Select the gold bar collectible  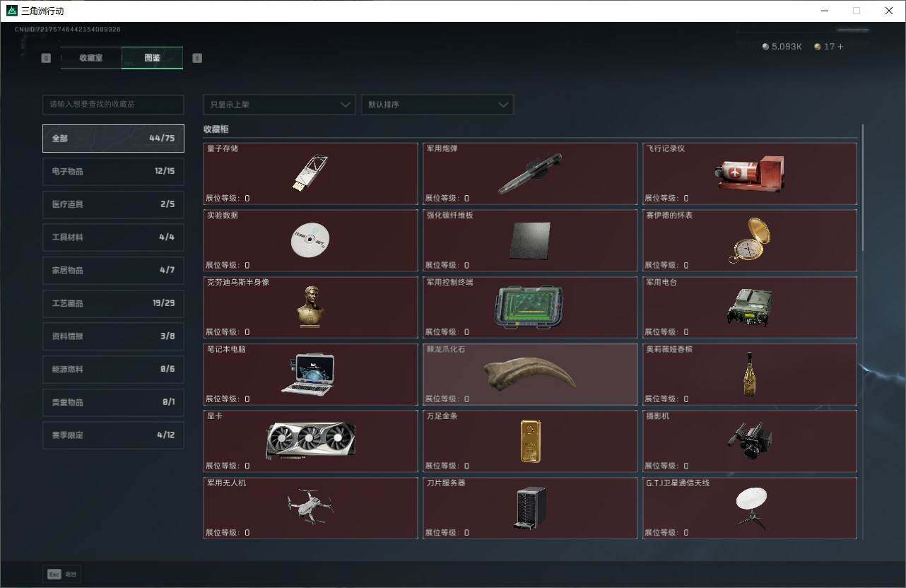coord(530,441)
